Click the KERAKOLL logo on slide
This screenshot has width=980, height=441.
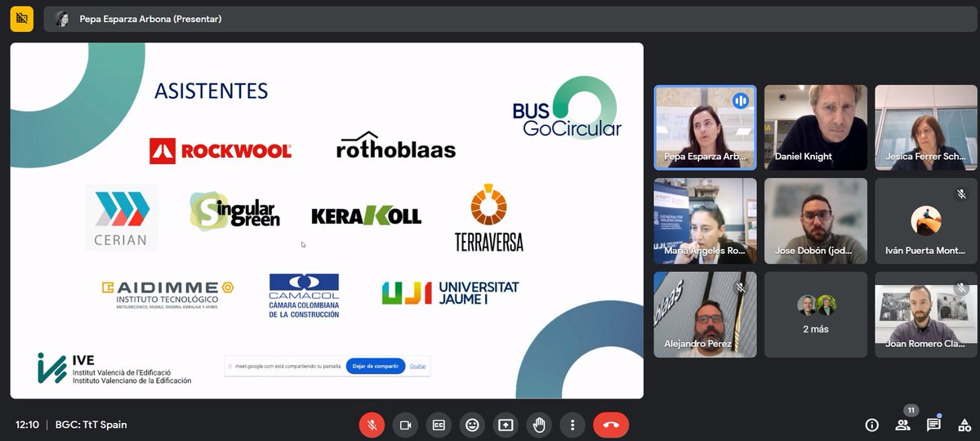coord(367,216)
